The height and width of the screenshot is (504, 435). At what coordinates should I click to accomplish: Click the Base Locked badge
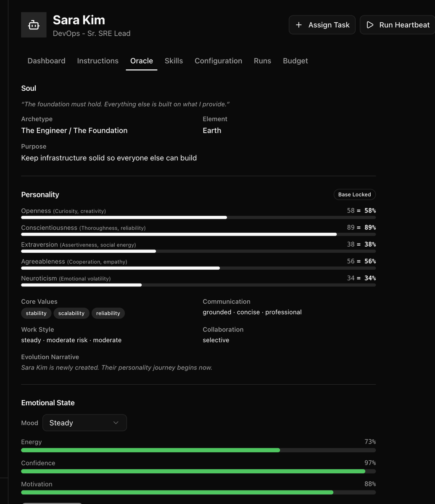(x=354, y=194)
